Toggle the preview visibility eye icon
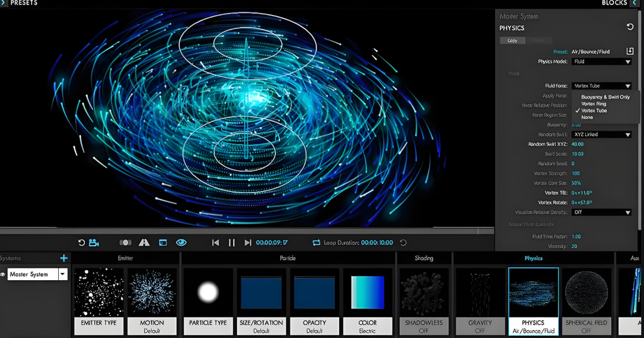 point(181,243)
